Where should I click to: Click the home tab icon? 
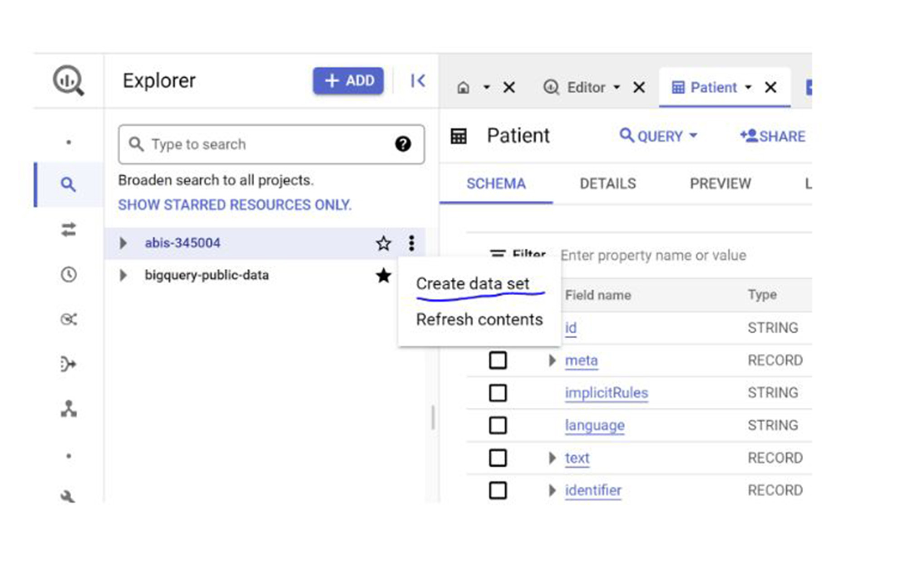point(463,87)
